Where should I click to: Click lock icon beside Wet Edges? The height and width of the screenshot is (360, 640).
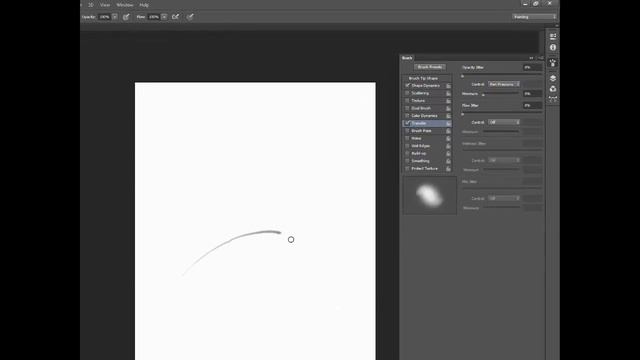pos(448,146)
